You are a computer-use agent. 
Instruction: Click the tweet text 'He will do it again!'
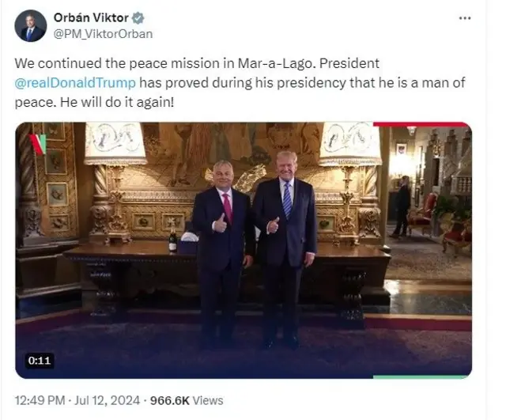(x=117, y=102)
